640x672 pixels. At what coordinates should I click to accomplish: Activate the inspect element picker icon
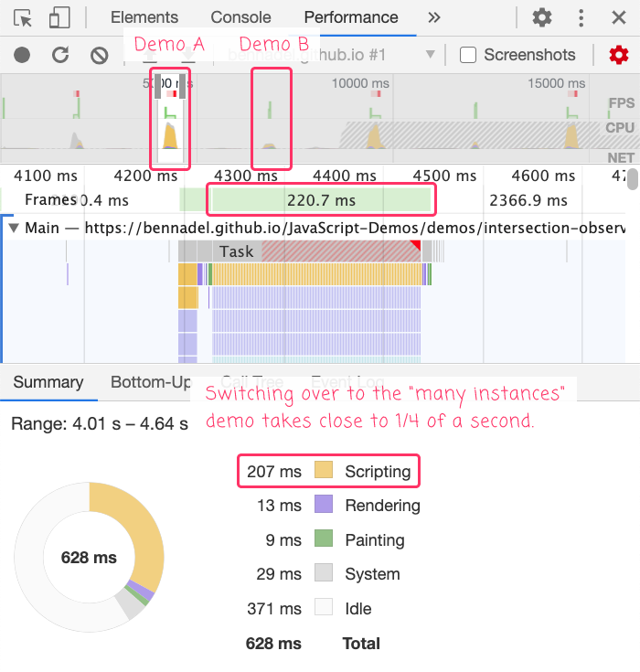click(x=23, y=18)
